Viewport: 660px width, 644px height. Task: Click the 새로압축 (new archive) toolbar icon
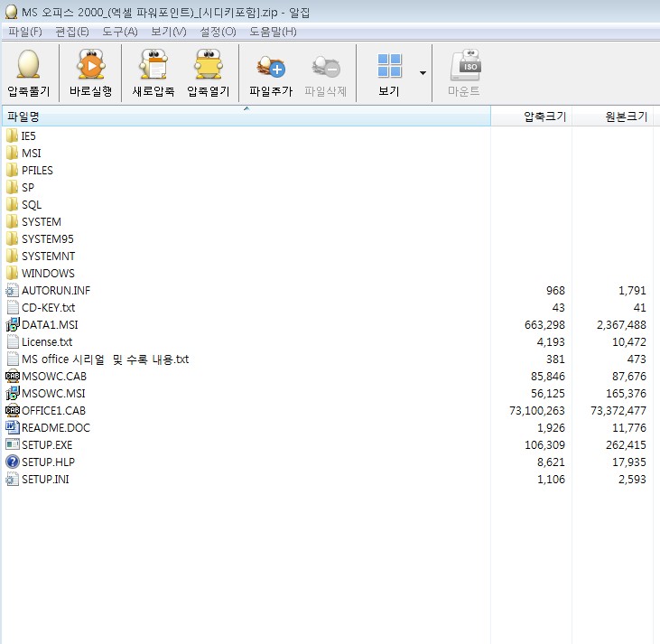click(x=153, y=66)
